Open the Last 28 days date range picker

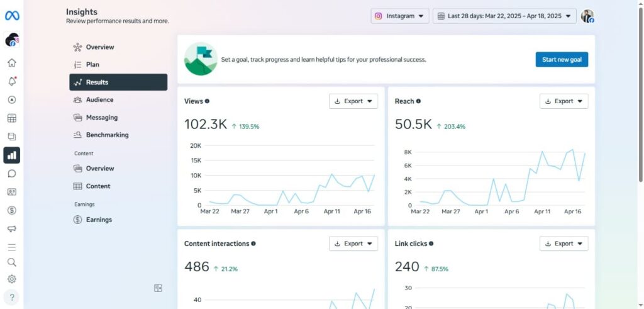pos(504,16)
